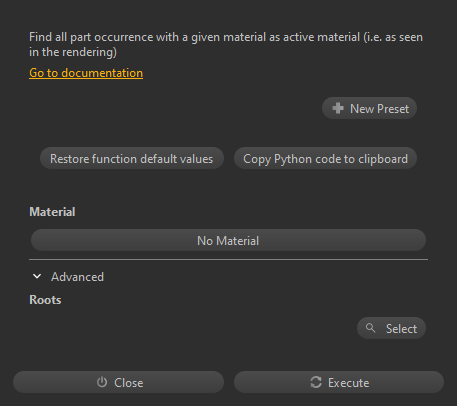Restore function default values
Viewport: 457px width, 406px height.
point(132,158)
